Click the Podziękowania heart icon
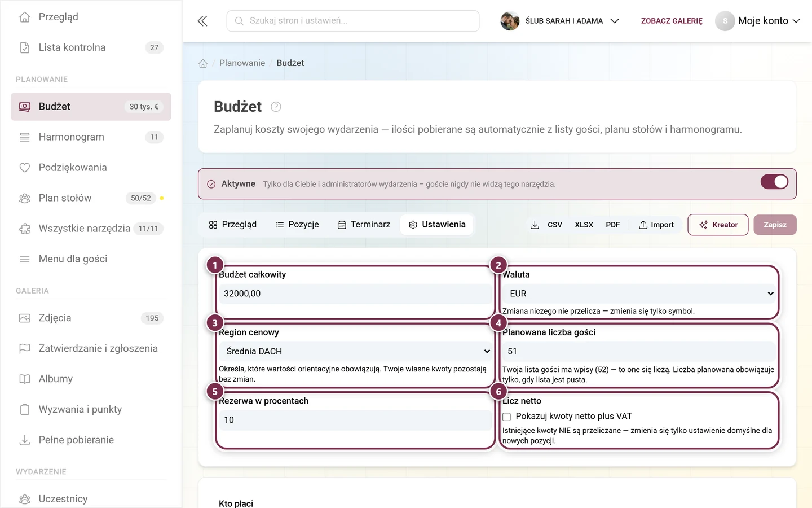The height and width of the screenshot is (508, 812). click(x=25, y=168)
